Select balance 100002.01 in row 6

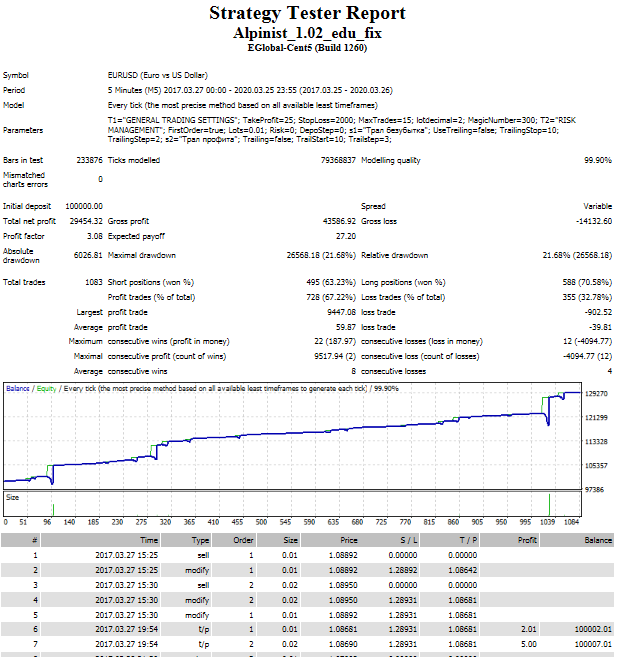(x=593, y=630)
